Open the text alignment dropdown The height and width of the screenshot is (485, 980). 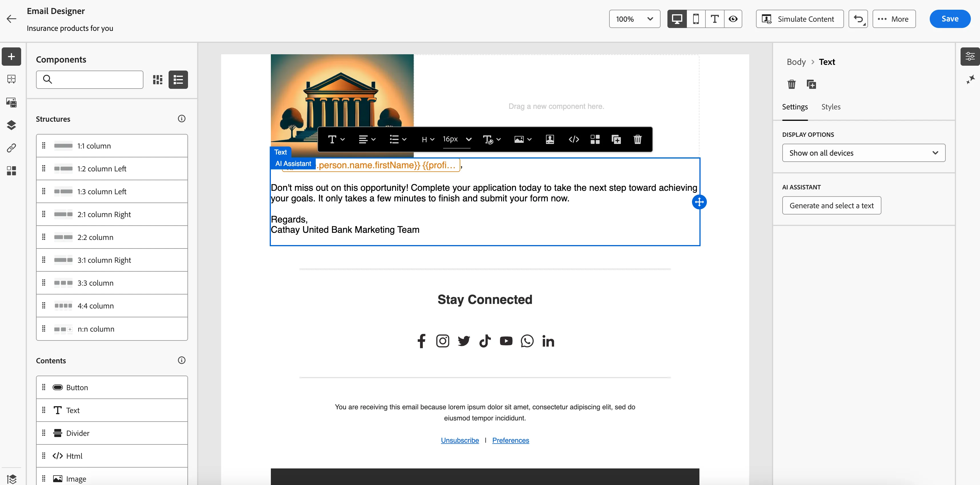coord(367,140)
